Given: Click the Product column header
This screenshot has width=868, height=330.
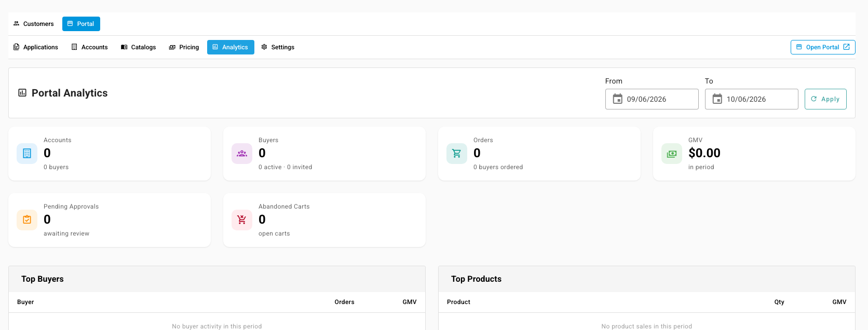Looking at the screenshot, I should tap(458, 302).
